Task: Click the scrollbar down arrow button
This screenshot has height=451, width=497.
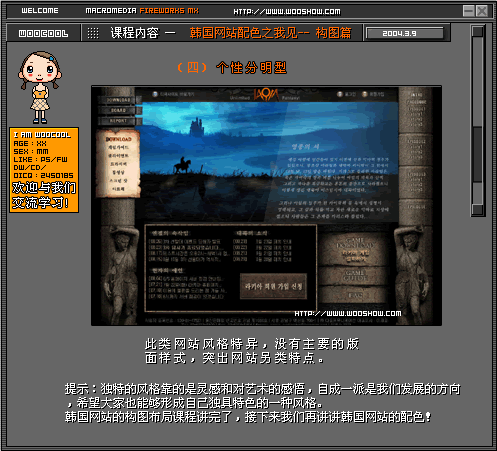Action: 478,210
